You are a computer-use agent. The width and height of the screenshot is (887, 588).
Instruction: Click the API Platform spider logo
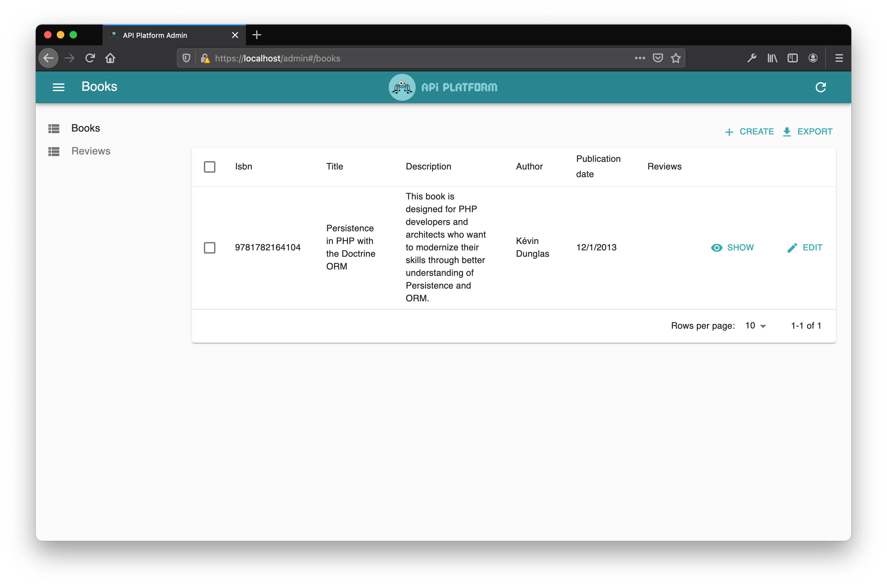pos(402,87)
